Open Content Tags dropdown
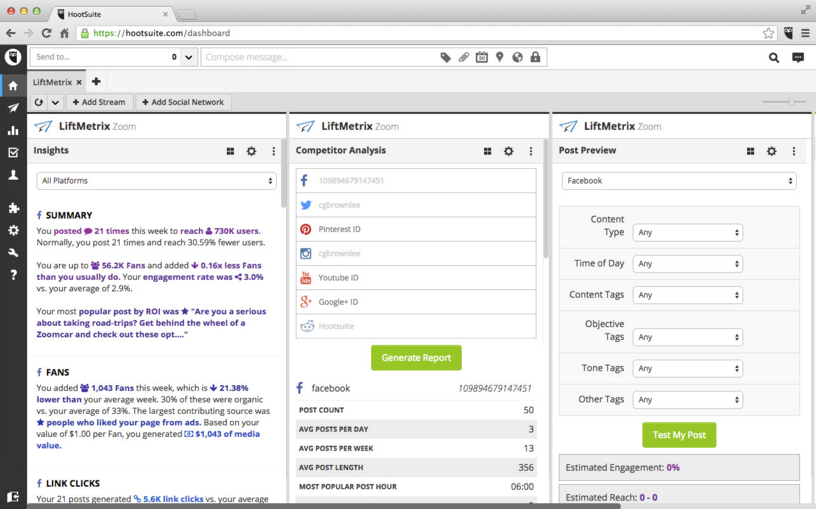The width and height of the screenshot is (816, 509). 687,295
